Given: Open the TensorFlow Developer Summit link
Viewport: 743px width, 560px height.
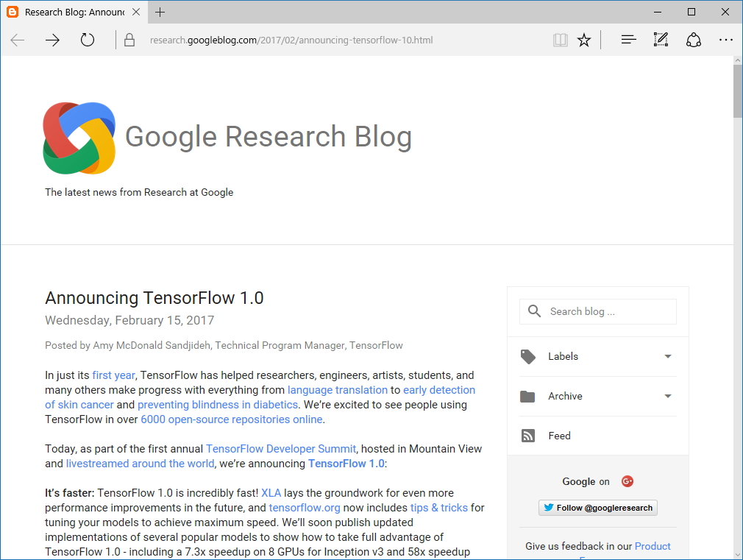Looking at the screenshot, I should (281, 448).
